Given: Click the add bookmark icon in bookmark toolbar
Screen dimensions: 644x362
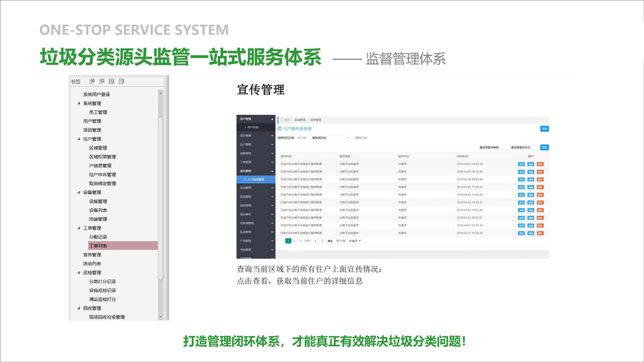Looking at the screenshot, I should (x=112, y=82).
